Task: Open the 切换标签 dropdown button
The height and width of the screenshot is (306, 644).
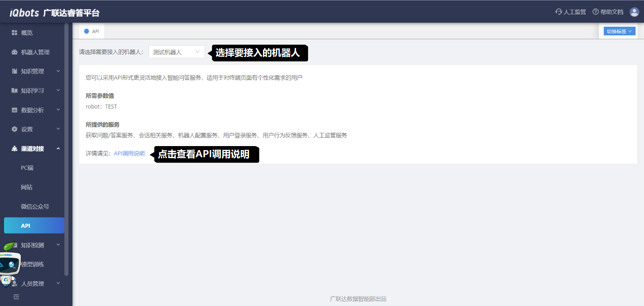Action: 619,31
